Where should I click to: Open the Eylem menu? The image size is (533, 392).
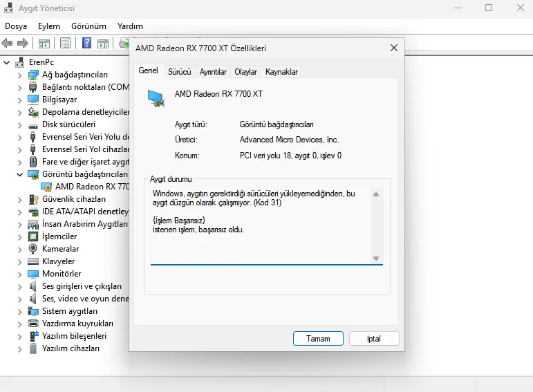(49, 26)
